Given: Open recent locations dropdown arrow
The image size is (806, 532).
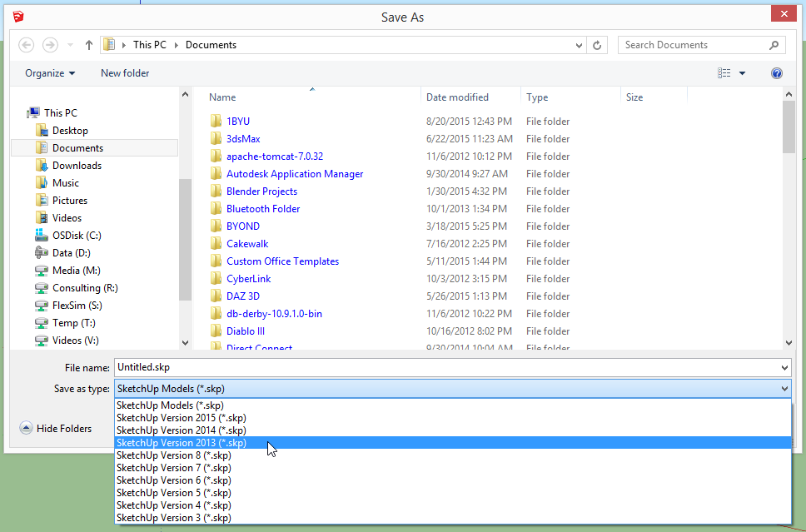Looking at the screenshot, I should click(x=71, y=45).
